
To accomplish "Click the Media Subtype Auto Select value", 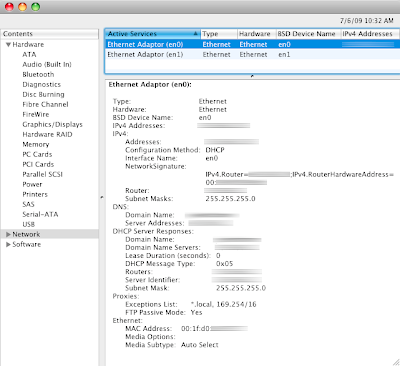I will point(200,345).
